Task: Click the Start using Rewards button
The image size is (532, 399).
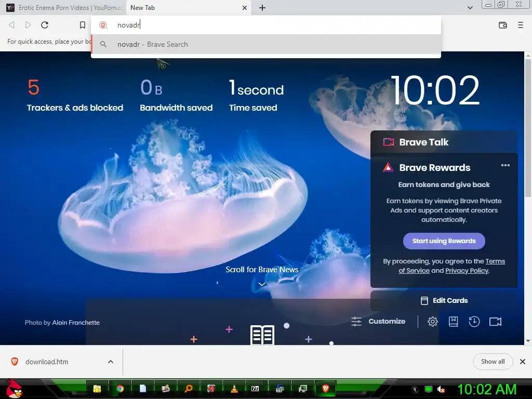Action: [444, 241]
